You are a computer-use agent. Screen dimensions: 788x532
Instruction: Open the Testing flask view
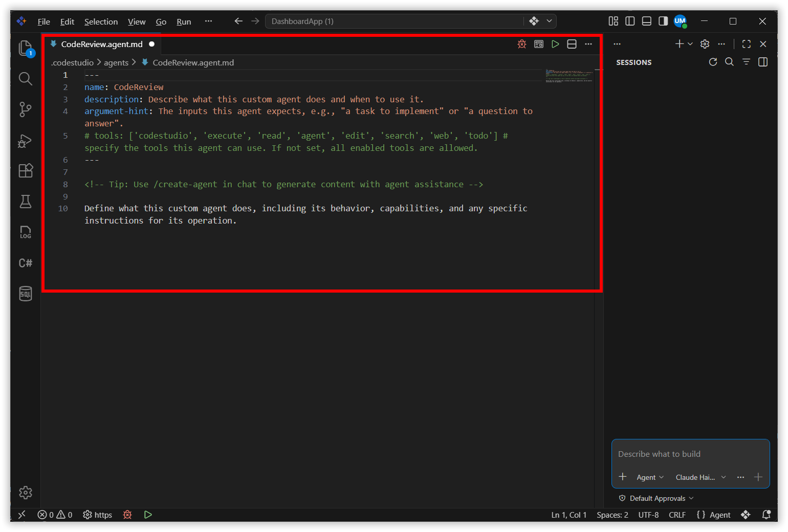[x=26, y=202]
